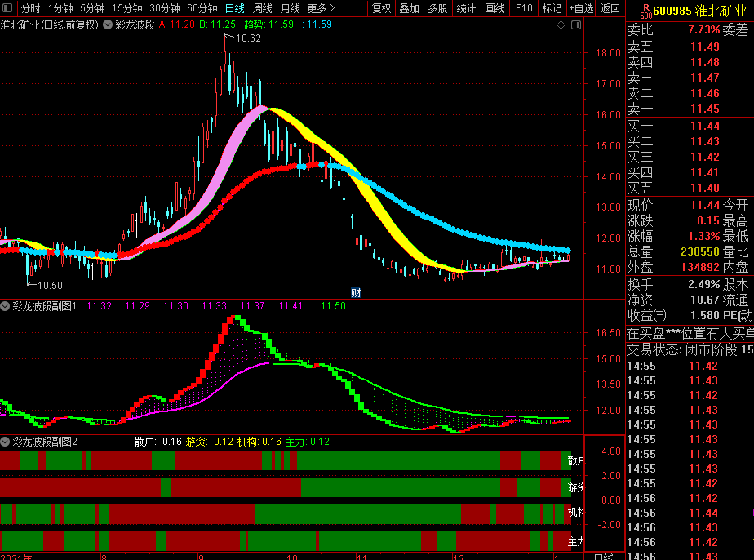Screen dimensions: 754x560
Task: Add stock via the +自选 button
Action: (x=580, y=8)
